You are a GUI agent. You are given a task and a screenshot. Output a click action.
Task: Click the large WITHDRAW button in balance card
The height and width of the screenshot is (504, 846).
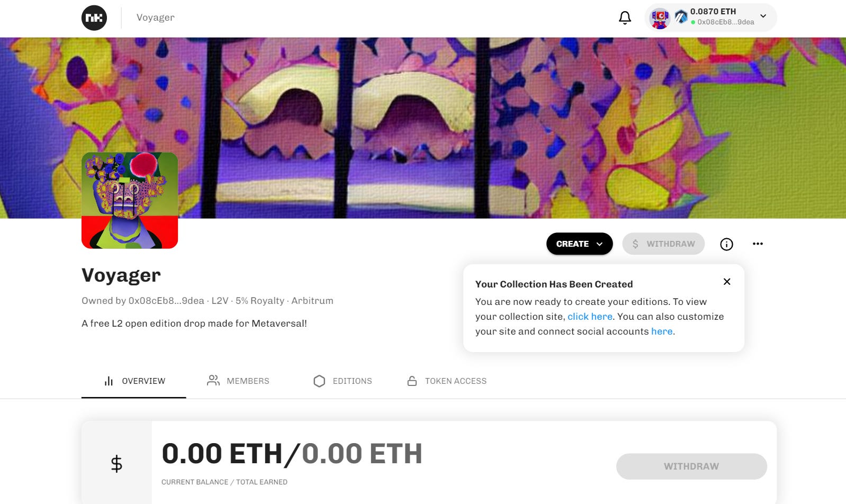click(x=691, y=466)
